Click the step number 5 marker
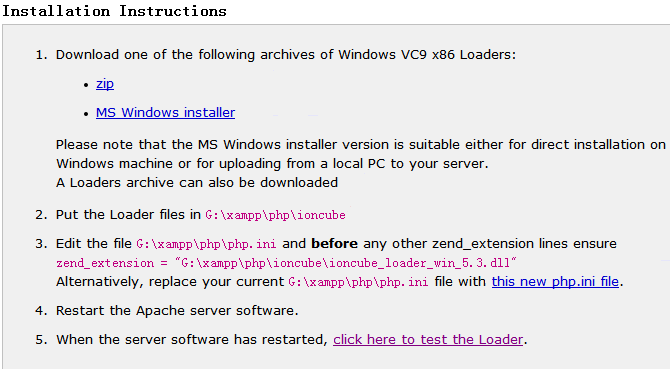Image resolution: width=671 pixels, height=369 pixels. pos(41,340)
